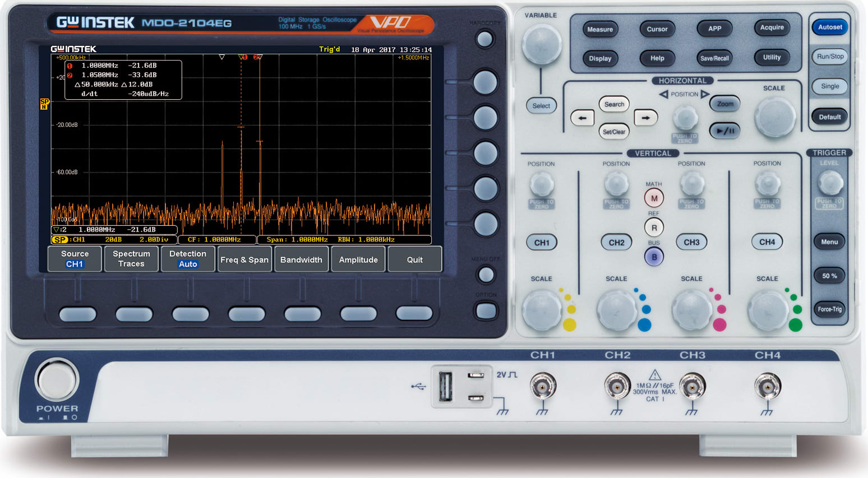Open Freq & Span on-screen menu
Screen dimensions: 868x478
(244, 259)
